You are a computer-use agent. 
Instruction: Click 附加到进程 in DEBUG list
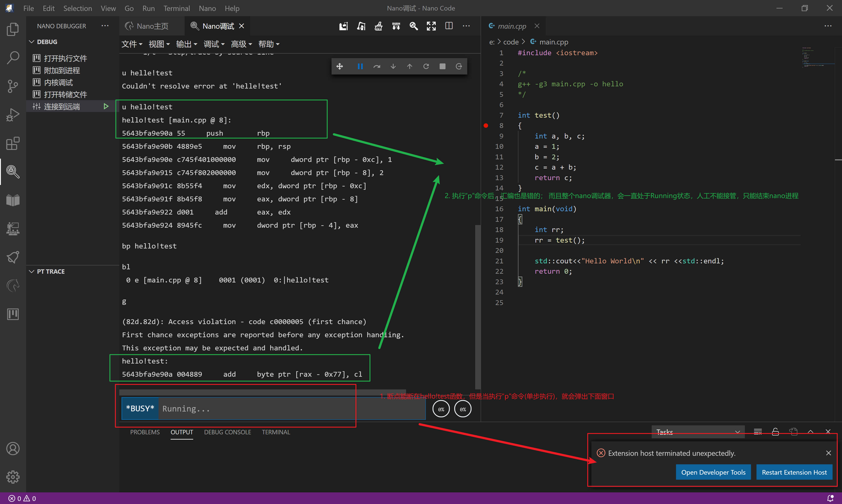[62, 70]
